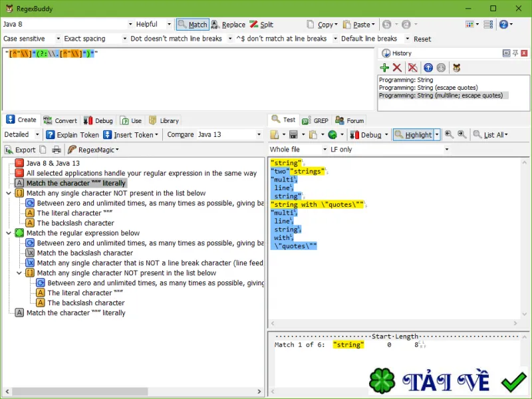Viewport: 532px width, 399px height.
Task: Open RegexMagic menu button
Action: (x=93, y=150)
